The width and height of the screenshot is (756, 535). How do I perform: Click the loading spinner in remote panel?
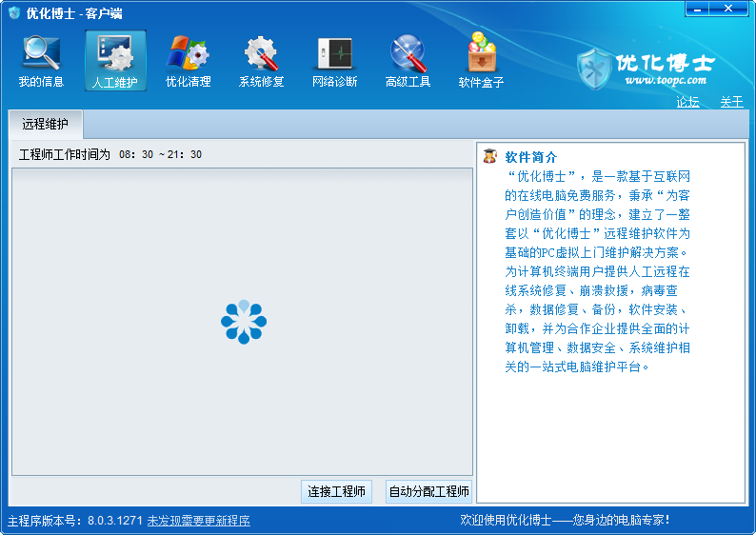(244, 322)
